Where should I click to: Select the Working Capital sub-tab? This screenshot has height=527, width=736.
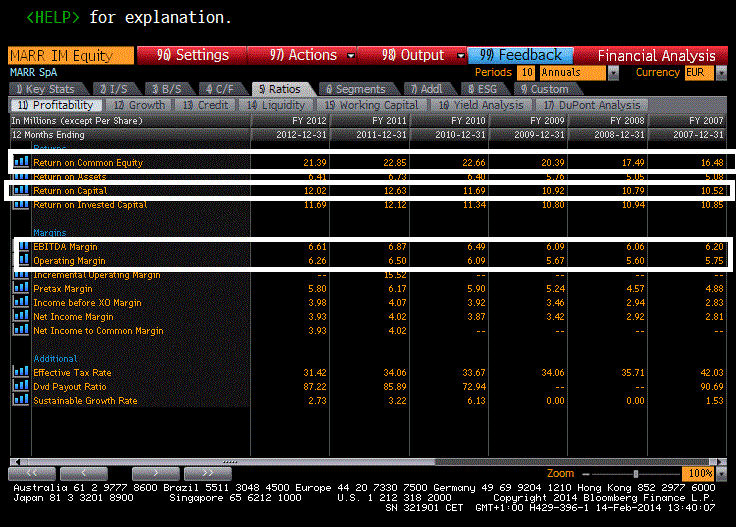tap(372, 105)
